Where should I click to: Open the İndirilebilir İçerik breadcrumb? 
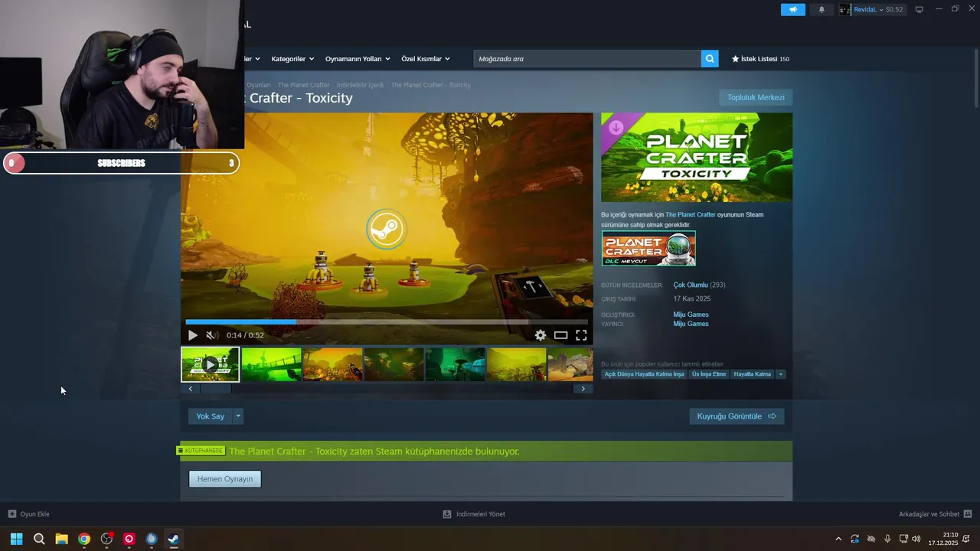point(360,85)
